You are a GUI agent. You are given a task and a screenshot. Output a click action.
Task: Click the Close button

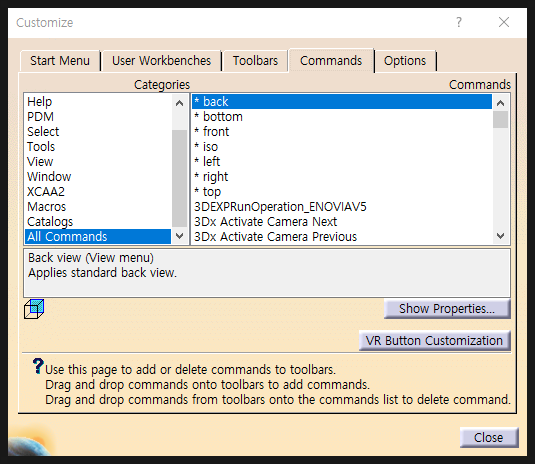pyautogui.click(x=489, y=437)
